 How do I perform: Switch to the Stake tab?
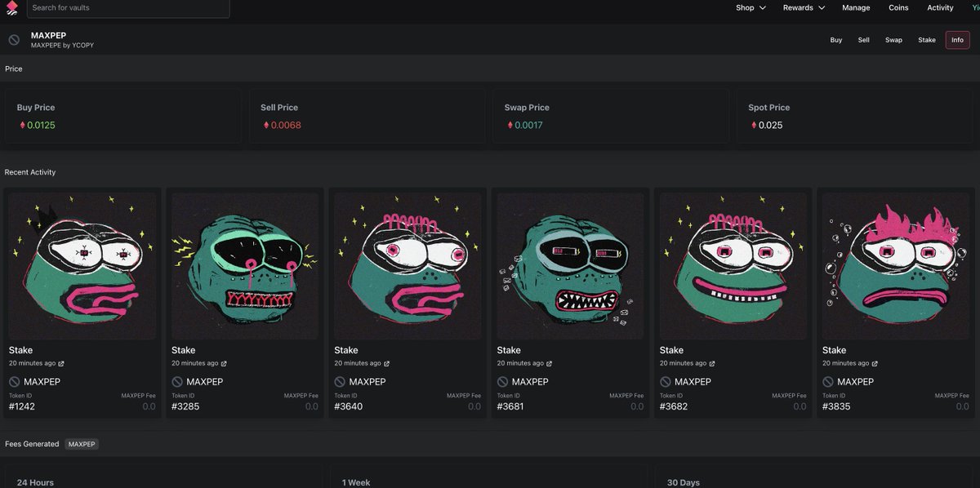click(x=927, y=40)
